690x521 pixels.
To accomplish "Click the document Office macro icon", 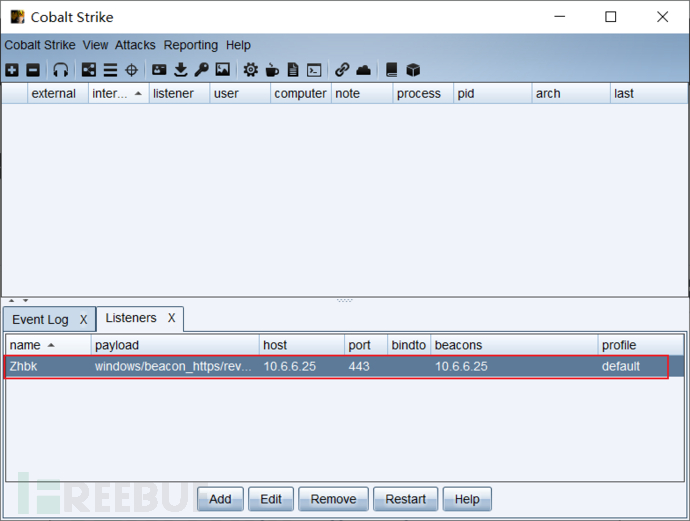I will pyautogui.click(x=293, y=70).
